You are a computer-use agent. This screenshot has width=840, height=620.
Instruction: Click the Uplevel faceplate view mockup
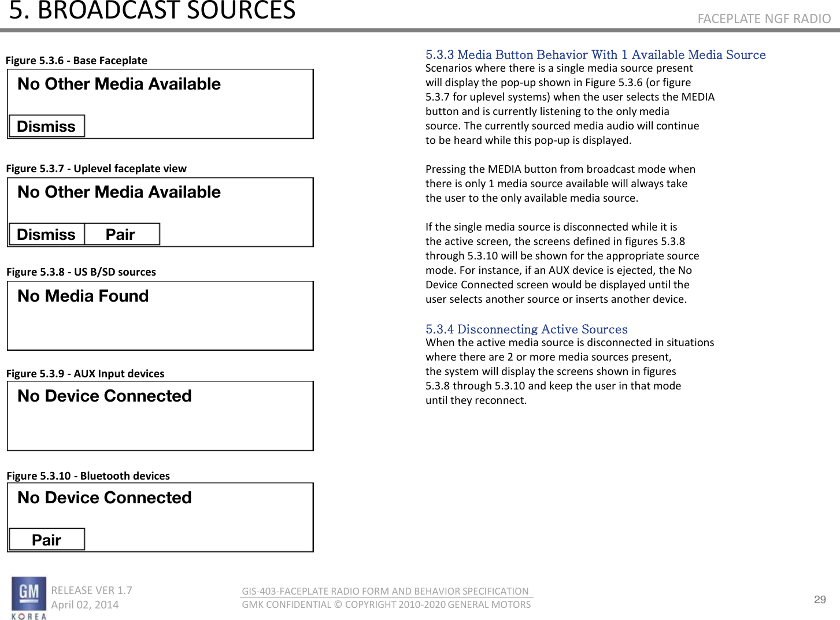tap(160, 211)
